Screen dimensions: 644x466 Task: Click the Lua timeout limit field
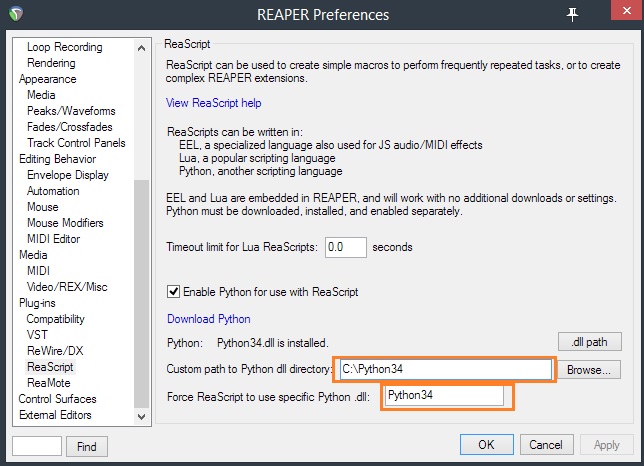346,247
